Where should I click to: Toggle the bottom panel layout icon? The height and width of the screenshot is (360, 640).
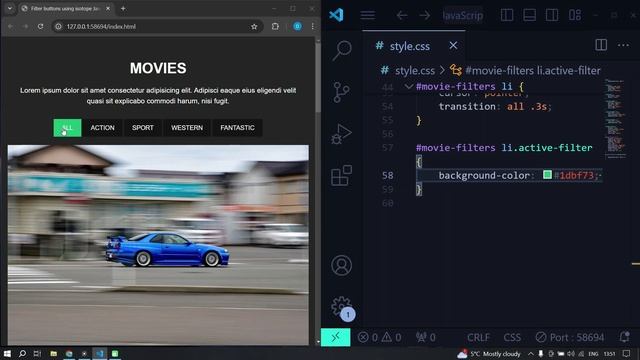[x=529, y=15]
